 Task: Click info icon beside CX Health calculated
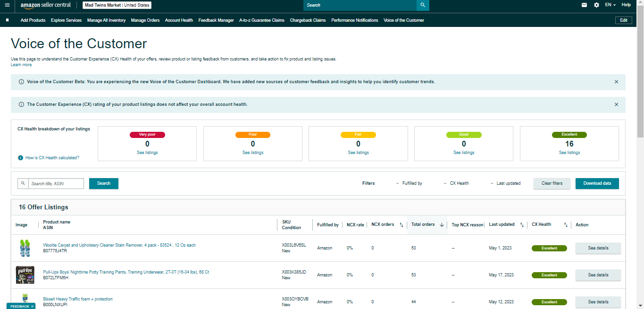20,158
